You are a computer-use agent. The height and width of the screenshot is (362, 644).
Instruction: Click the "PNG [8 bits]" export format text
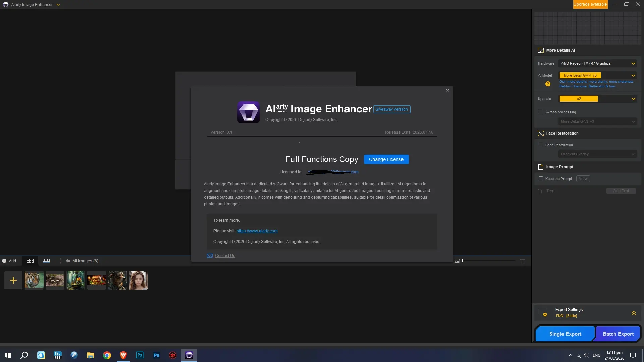tap(566, 316)
